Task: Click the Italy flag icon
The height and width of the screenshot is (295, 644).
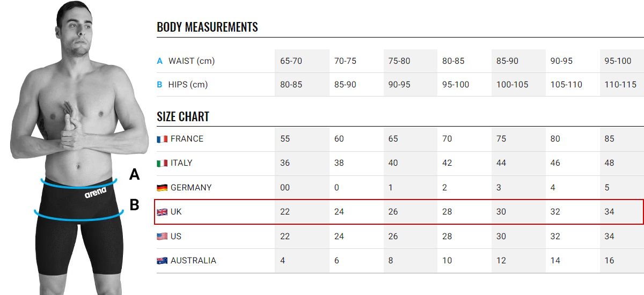Action: 162,163
